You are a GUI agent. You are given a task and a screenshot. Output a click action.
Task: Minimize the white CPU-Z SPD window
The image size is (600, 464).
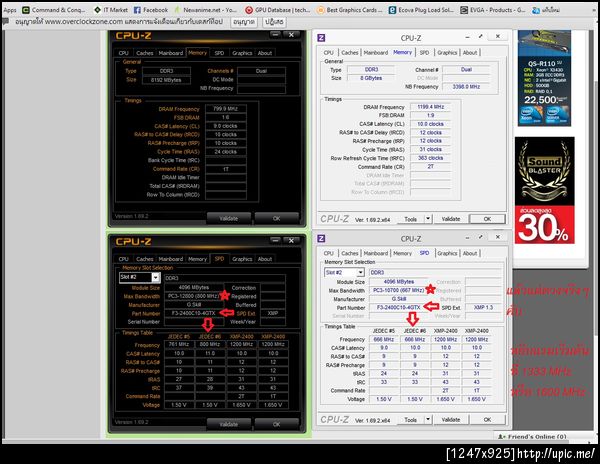coord(467,237)
